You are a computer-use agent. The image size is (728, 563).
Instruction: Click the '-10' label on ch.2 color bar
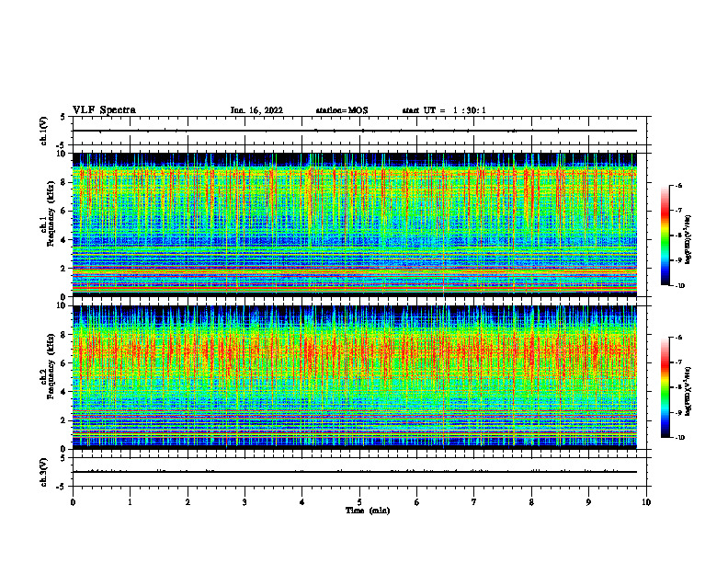tap(679, 438)
